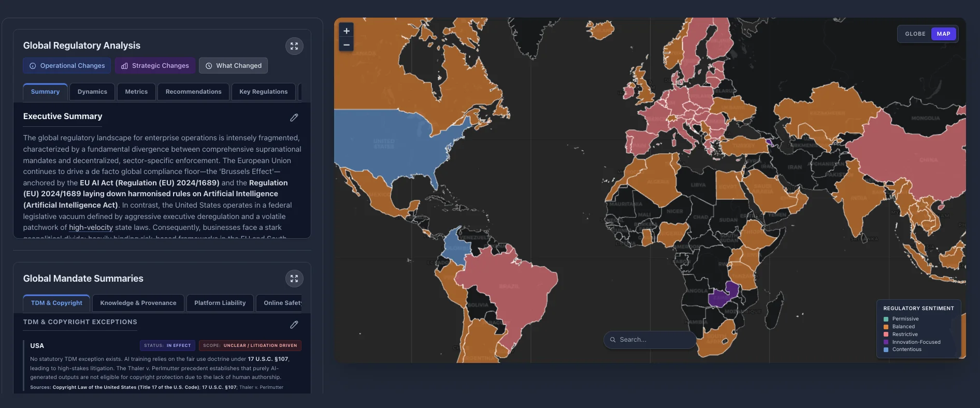
Task: Click the Contentious legend color swatch
Action: [x=886, y=349]
